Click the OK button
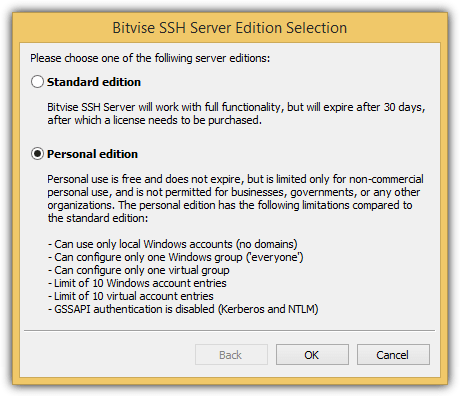 click(x=312, y=355)
